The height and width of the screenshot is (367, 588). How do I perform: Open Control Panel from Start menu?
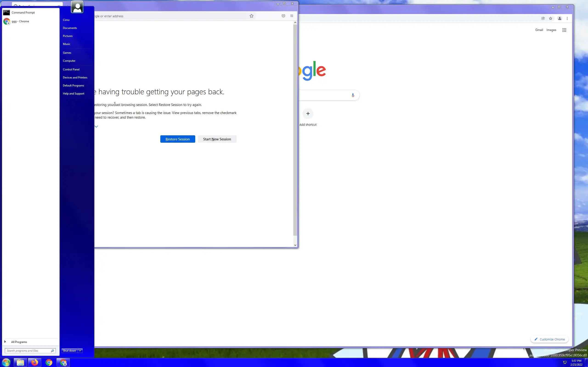[71, 70]
